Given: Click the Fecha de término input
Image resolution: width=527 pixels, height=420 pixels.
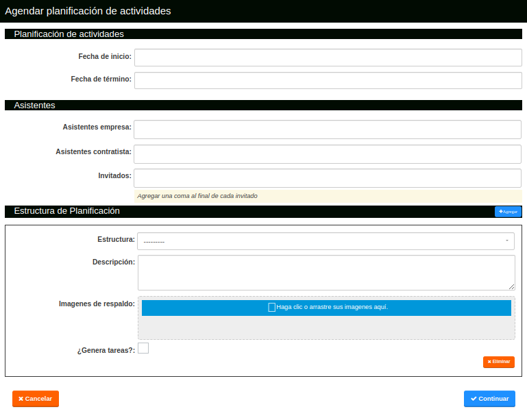Looking at the screenshot, I should click(x=328, y=81).
